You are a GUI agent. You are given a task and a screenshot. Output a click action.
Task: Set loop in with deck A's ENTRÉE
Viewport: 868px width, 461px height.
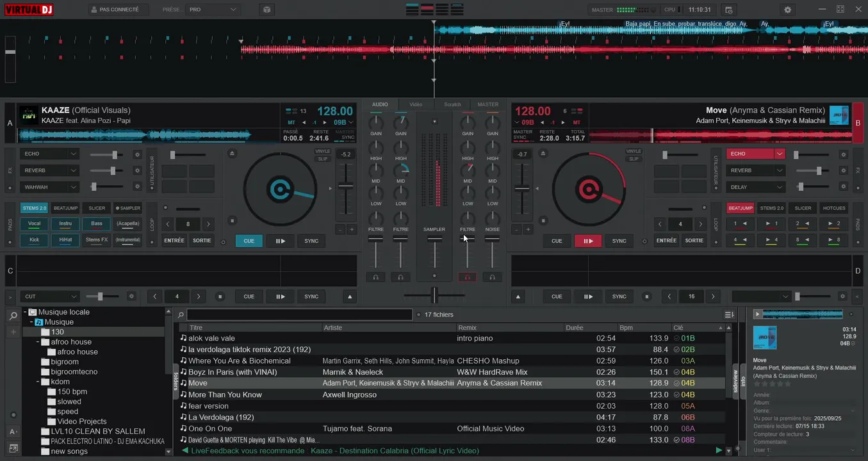pos(174,241)
